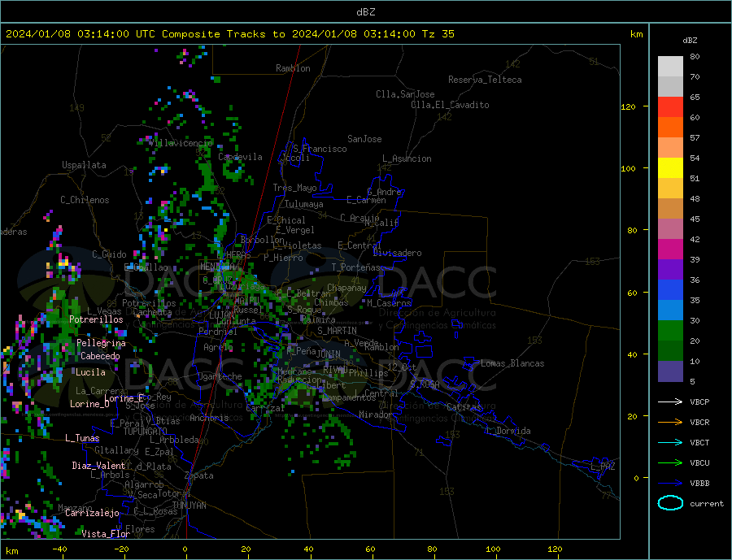The image size is (732, 560).
Task: Click the 'L_PAZ' map label
Action: (603, 467)
